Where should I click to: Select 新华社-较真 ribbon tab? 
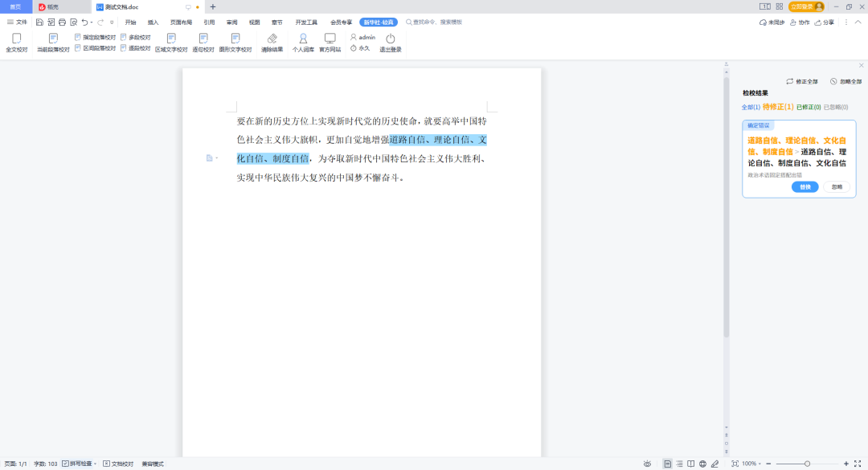coord(379,22)
